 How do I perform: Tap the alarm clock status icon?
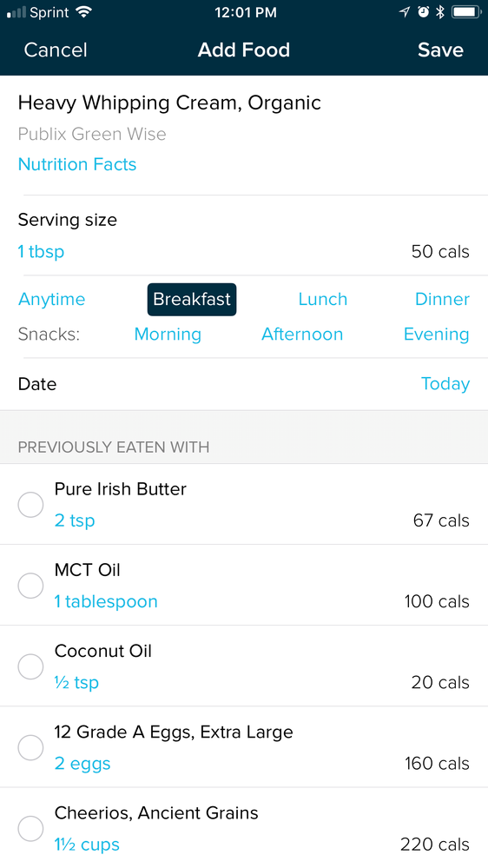[x=423, y=12]
